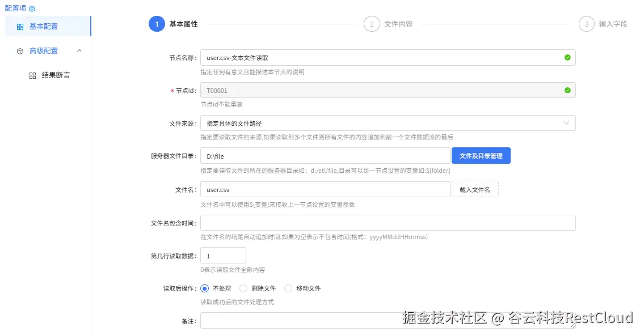This screenshot has width=644, height=336.
Task: Click the step circle 2 for 文件内容
Action: [372, 24]
